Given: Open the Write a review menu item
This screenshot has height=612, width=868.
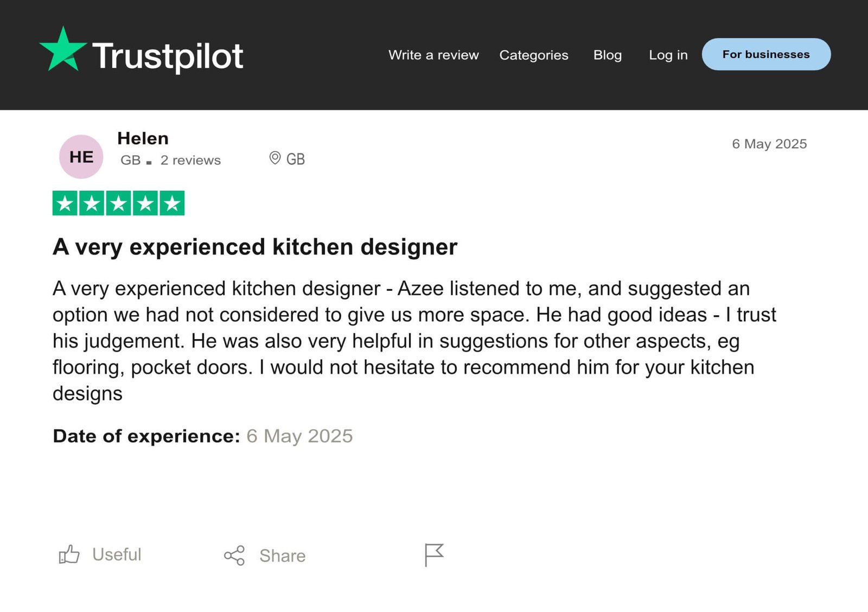Looking at the screenshot, I should point(433,55).
